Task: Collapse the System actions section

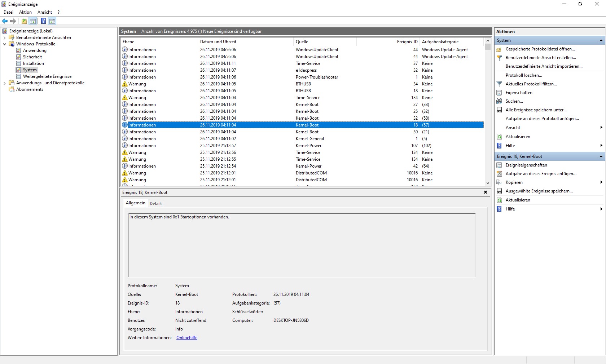Action: point(601,40)
